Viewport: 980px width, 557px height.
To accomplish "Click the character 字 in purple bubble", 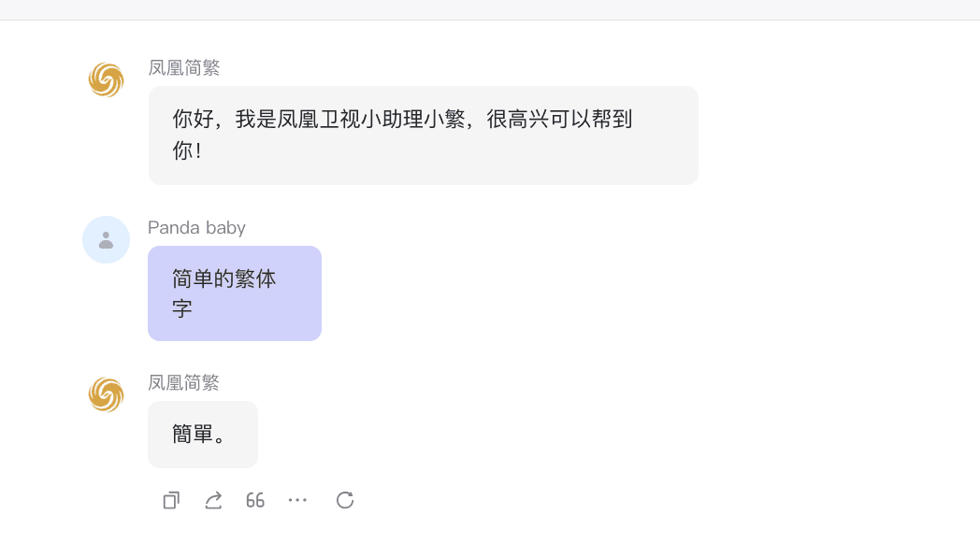I will click(182, 308).
